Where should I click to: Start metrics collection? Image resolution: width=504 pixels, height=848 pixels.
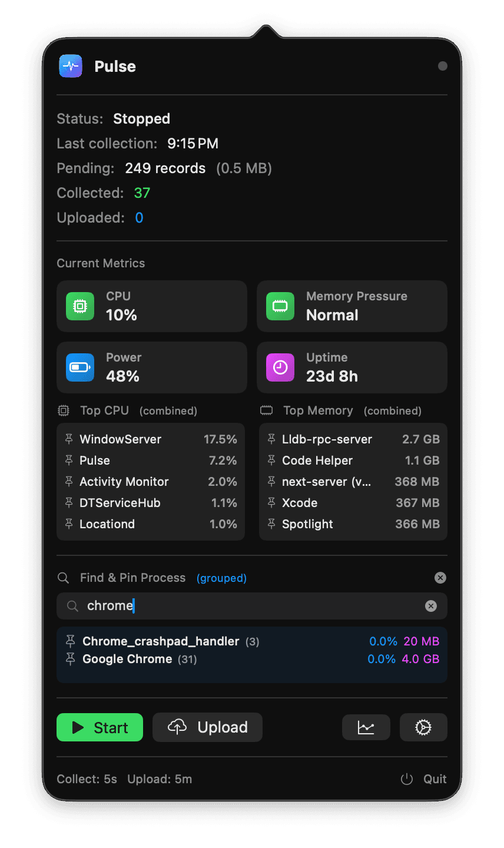click(x=100, y=727)
